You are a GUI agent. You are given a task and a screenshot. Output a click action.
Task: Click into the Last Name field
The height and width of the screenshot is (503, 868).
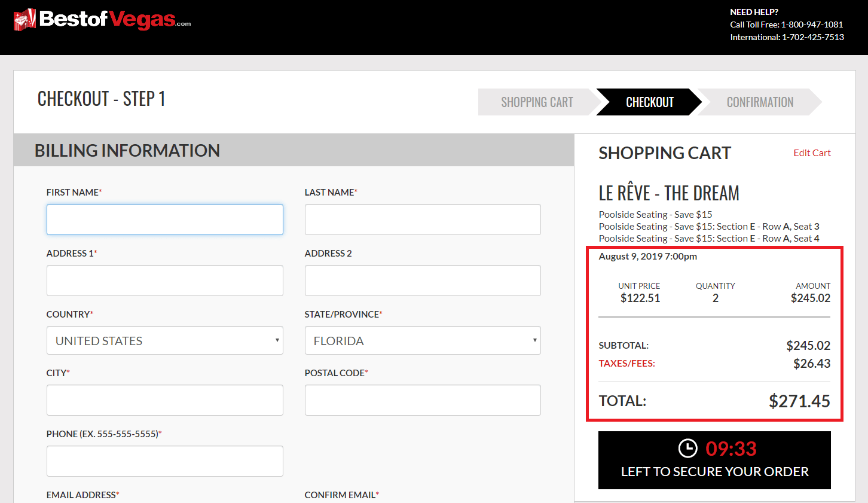(422, 220)
